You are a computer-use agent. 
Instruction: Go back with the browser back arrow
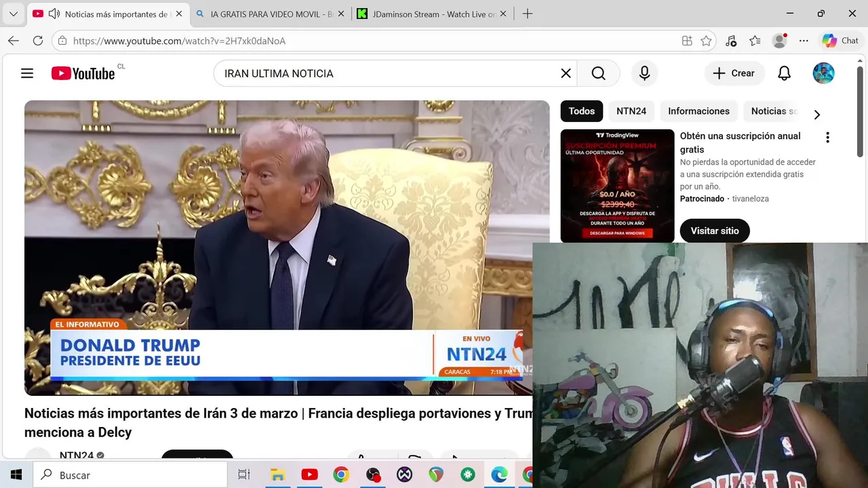click(14, 41)
